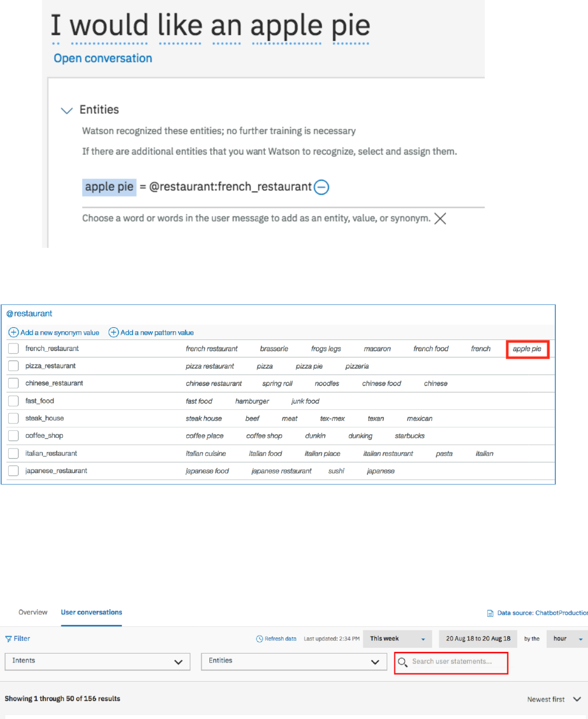Expand the Intents dropdown
The width and height of the screenshot is (588, 719).
point(98,661)
